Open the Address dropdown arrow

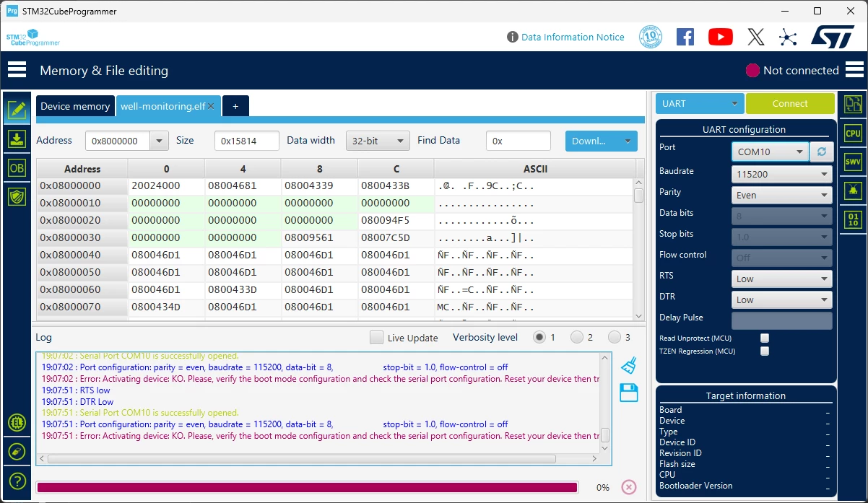point(160,141)
